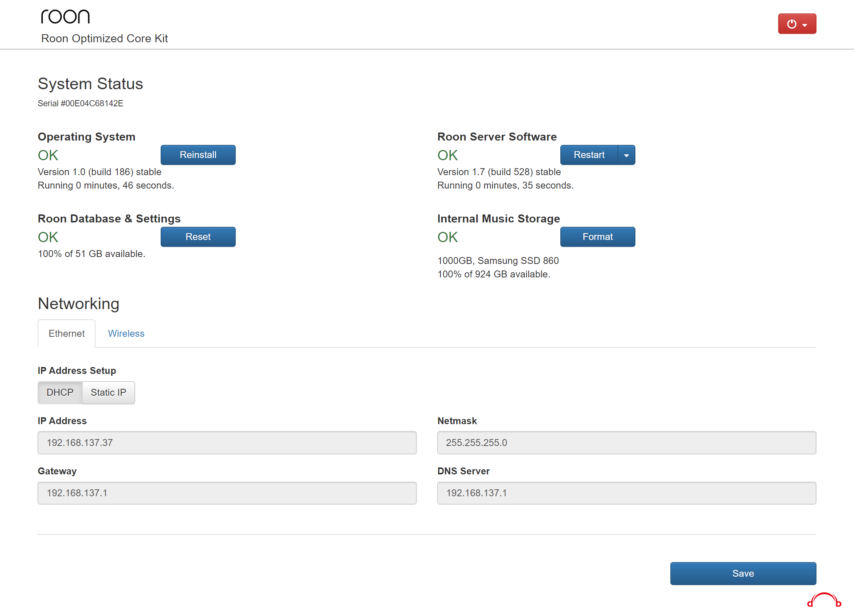Open the red power menu button
This screenshot has height=616, width=854.
tap(797, 24)
